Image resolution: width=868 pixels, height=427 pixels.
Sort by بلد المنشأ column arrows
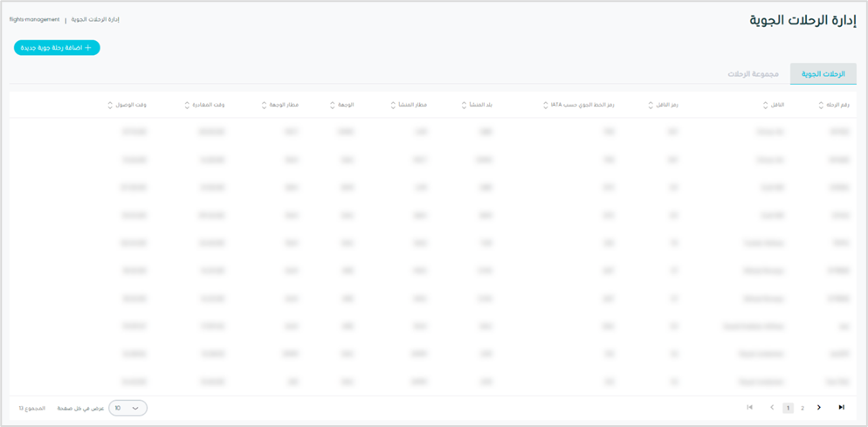tap(464, 105)
